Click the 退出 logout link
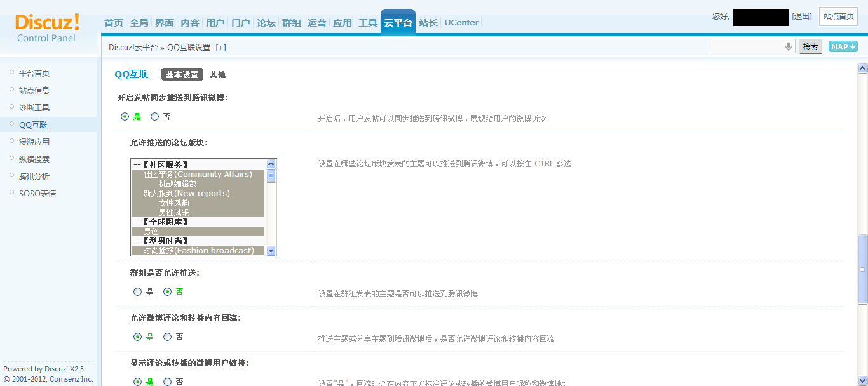868x386 pixels. tap(802, 17)
